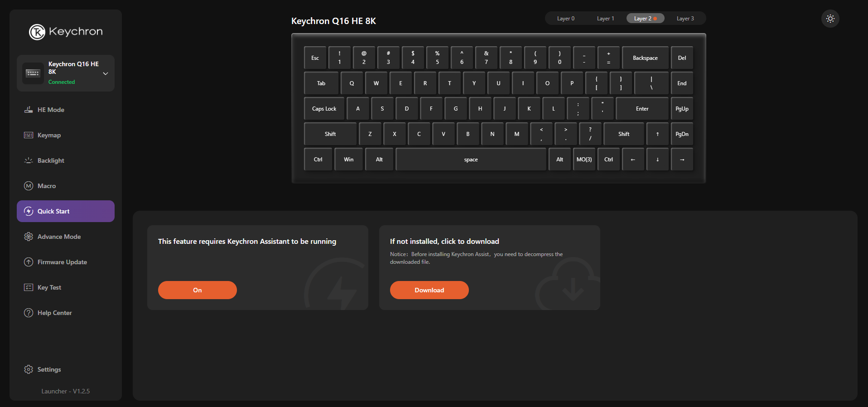This screenshot has width=868, height=407.
Task: Click the Keychron logo icon
Action: 37,32
